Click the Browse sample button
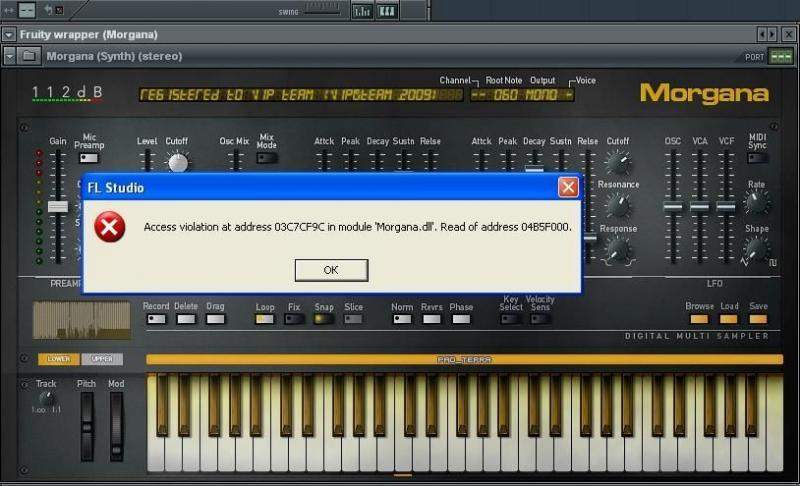 coord(699,319)
